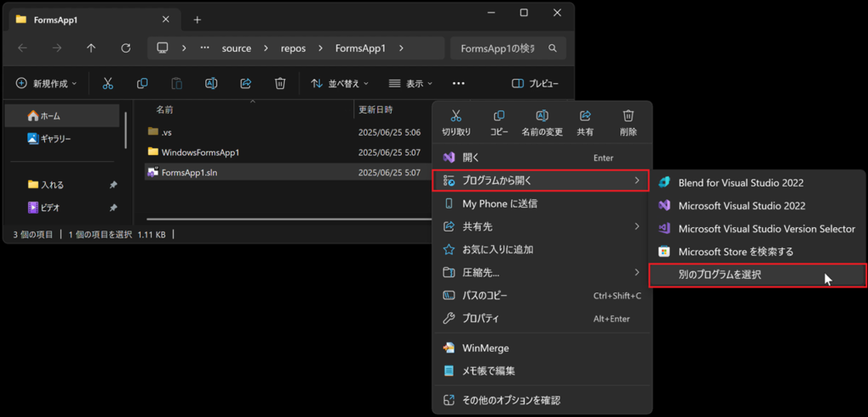
Task: Click 名前の変更 in the context menu
Action: click(542, 123)
